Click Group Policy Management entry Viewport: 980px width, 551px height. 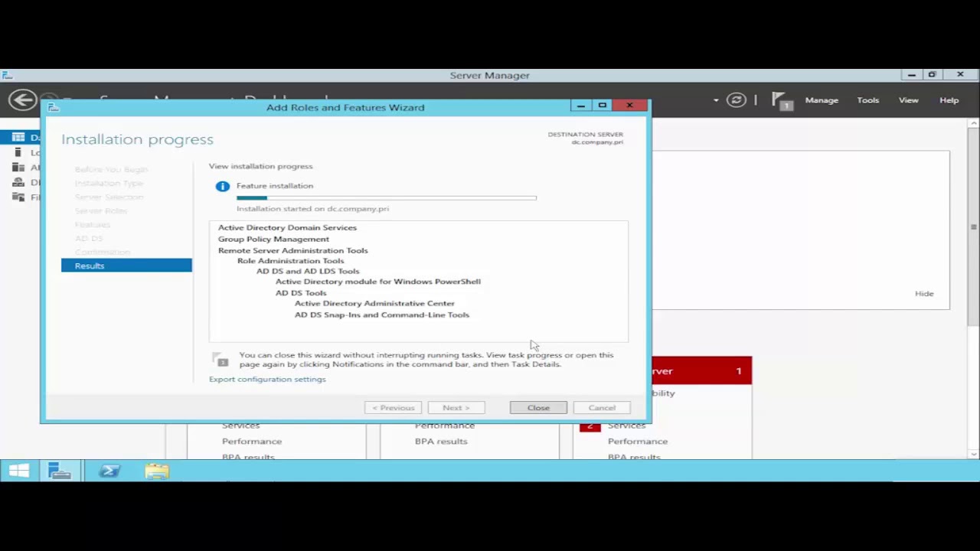(x=273, y=239)
